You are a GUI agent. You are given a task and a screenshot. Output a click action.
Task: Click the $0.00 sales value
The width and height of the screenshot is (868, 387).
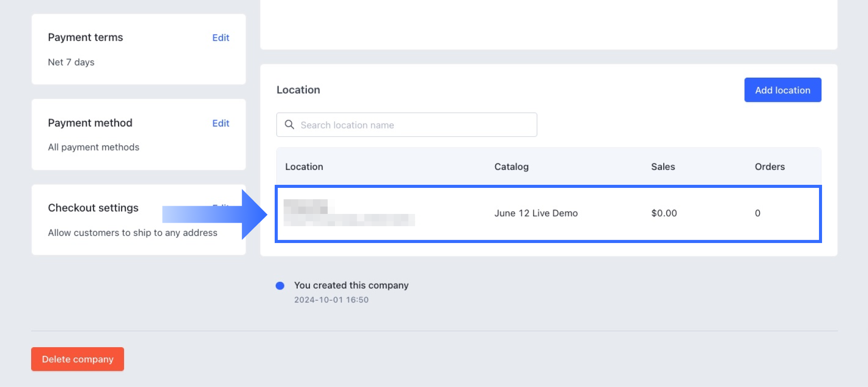664,213
